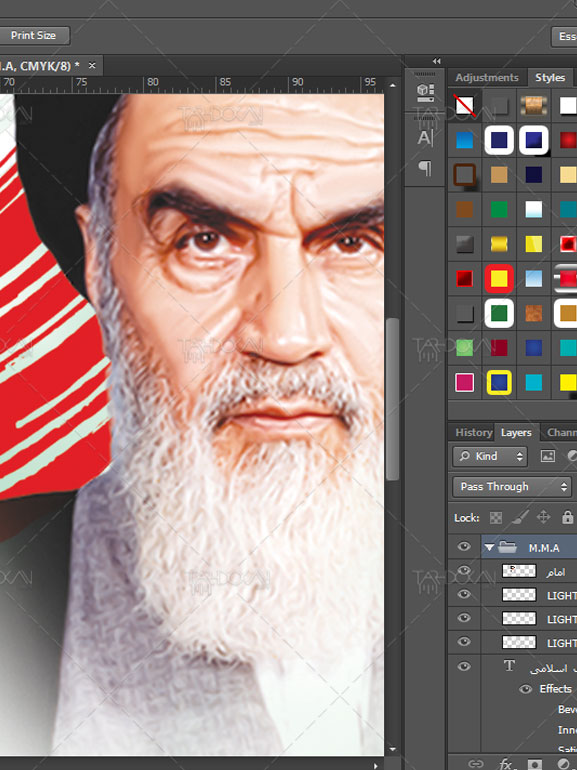Open the Pass Through blend mode dropdown
Image resolution: width=577 pixels, height=770 pixels.
tap(512, 487)
